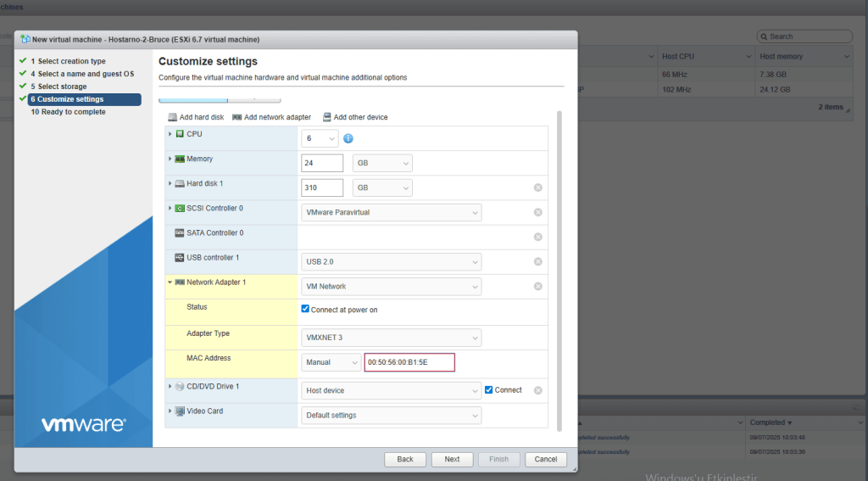Click the Cancel button
868x481 pixels.
pos(546,459)
